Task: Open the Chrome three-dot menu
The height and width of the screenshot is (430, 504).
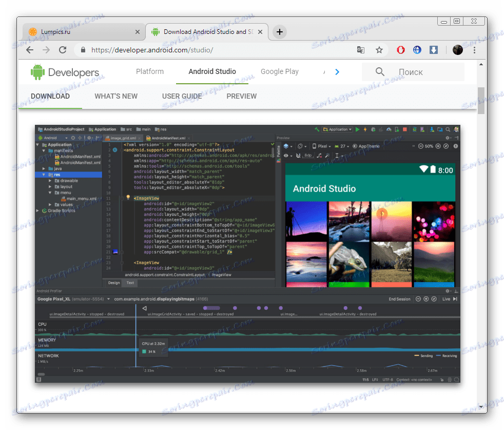Action: tap(474, 50)
